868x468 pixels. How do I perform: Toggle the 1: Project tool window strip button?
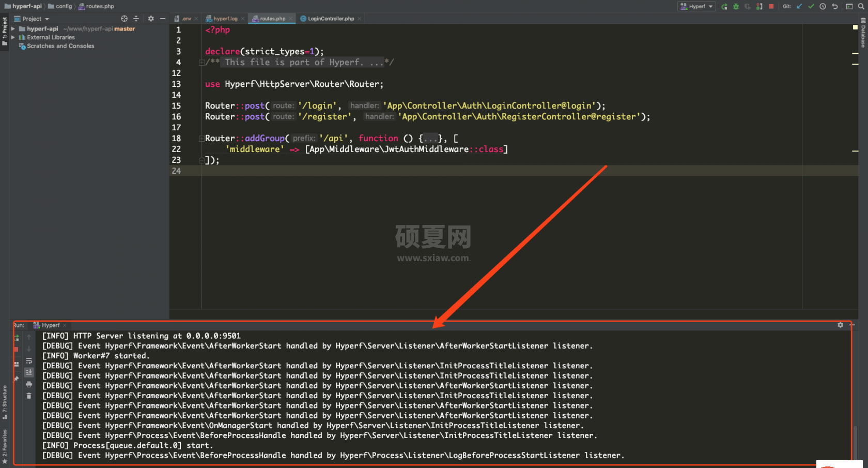point(5,31)
